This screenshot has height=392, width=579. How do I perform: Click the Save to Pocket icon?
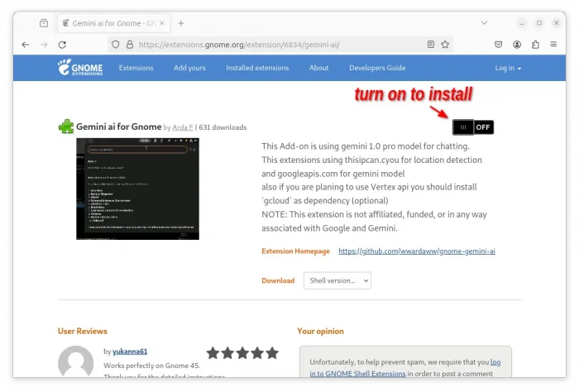coord(499,45)
